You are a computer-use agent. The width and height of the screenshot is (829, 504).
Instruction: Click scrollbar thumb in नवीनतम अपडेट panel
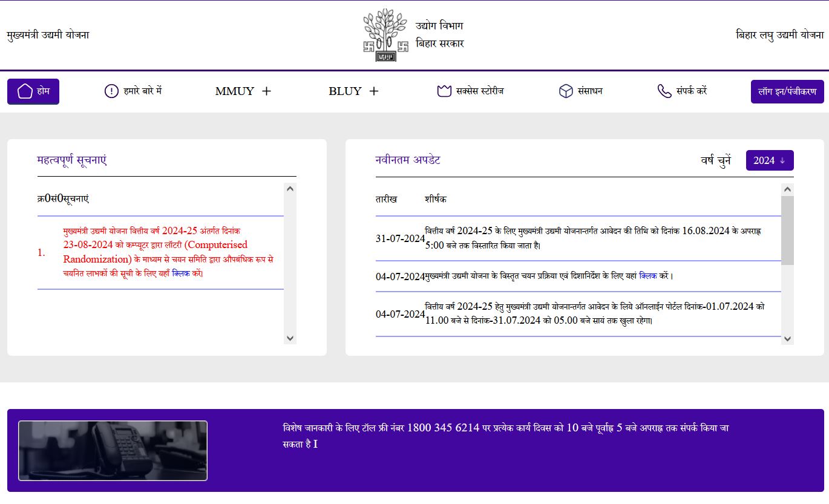click(787, 230)
